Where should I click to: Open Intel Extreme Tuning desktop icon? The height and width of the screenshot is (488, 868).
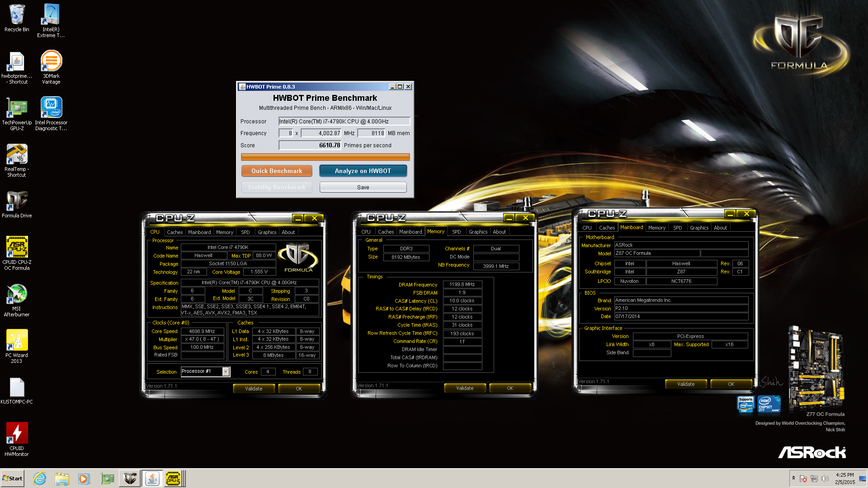pos(51,20)
